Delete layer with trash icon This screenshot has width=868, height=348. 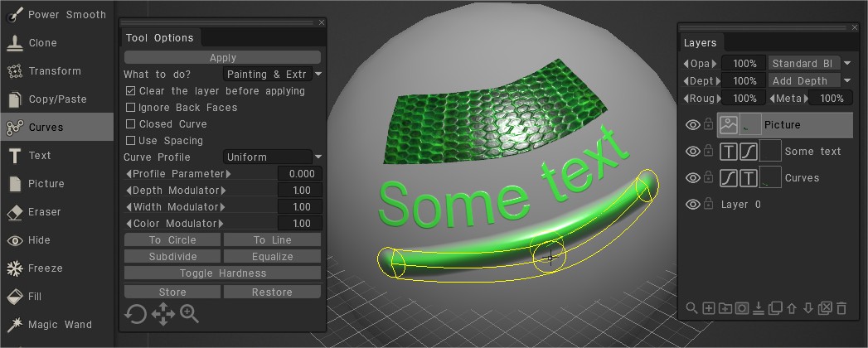tap(841, 308)
